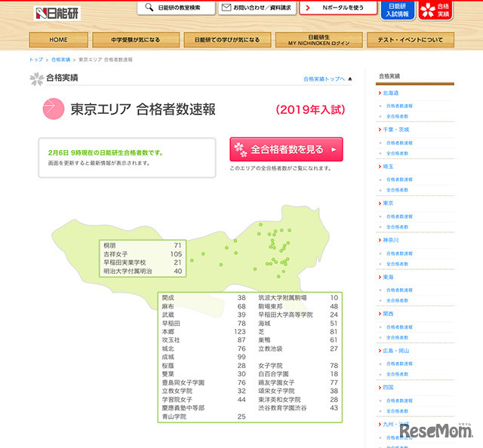Click 全合格者数 under 東京

397,227
